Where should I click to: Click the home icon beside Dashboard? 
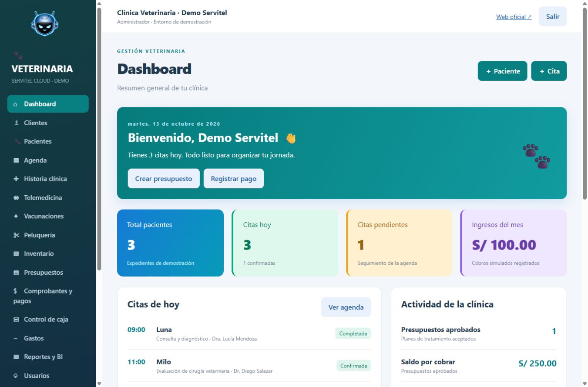tap(16, 104)
